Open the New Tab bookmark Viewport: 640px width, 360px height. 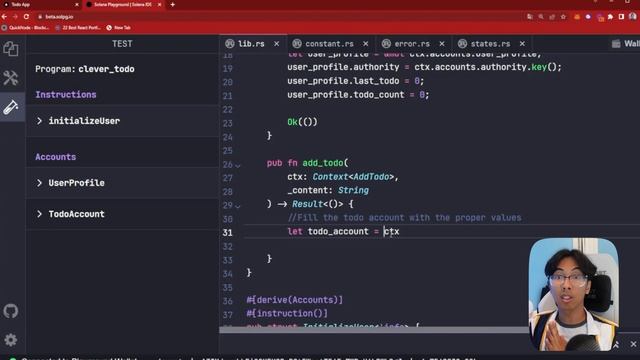click(x=119, y=28)
